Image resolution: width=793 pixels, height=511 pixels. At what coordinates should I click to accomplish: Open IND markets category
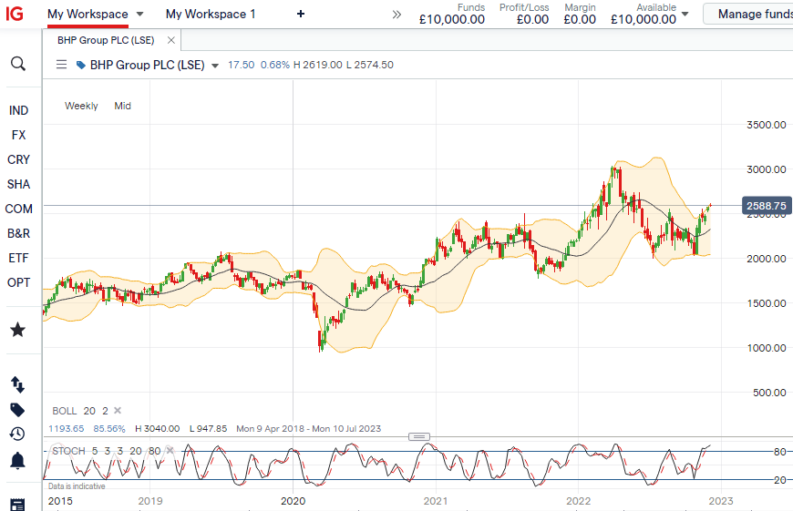pyautogui.click(x=18, y=110)
